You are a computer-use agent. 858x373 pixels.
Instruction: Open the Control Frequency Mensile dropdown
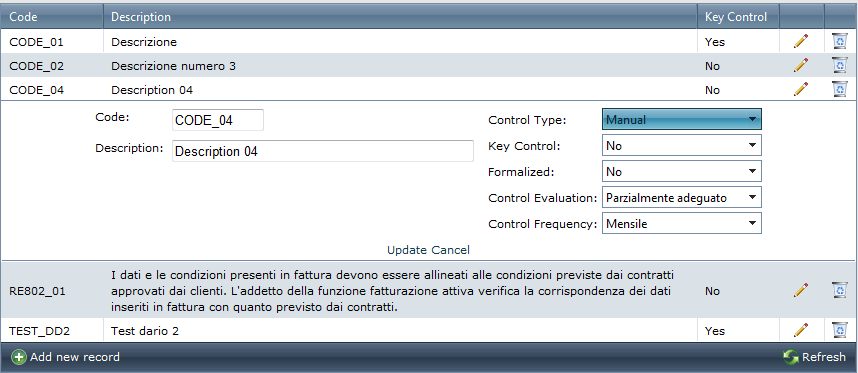click(681, 223)
